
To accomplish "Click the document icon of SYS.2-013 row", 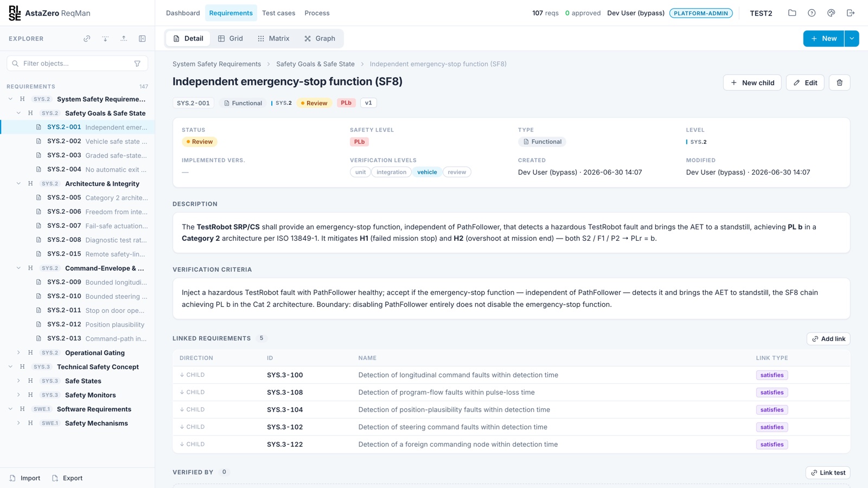I will (x=39, y=338).
